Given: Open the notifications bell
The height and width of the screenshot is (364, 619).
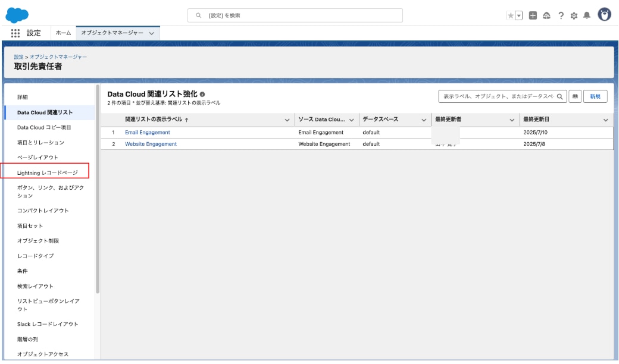Looking at the screenshot, I should (x=586, y=15).
